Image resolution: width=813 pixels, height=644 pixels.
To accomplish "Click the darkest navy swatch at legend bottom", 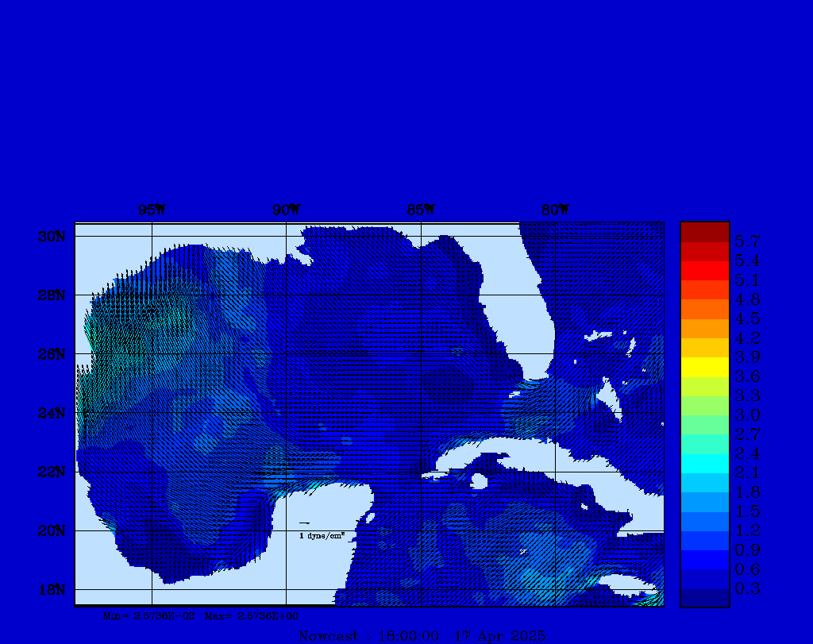I will click(x=704, y=598).
